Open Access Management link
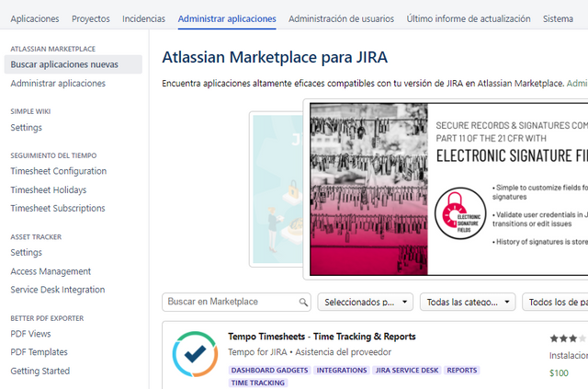This screenshot has height=389, width=588. [x=51, y=271]
